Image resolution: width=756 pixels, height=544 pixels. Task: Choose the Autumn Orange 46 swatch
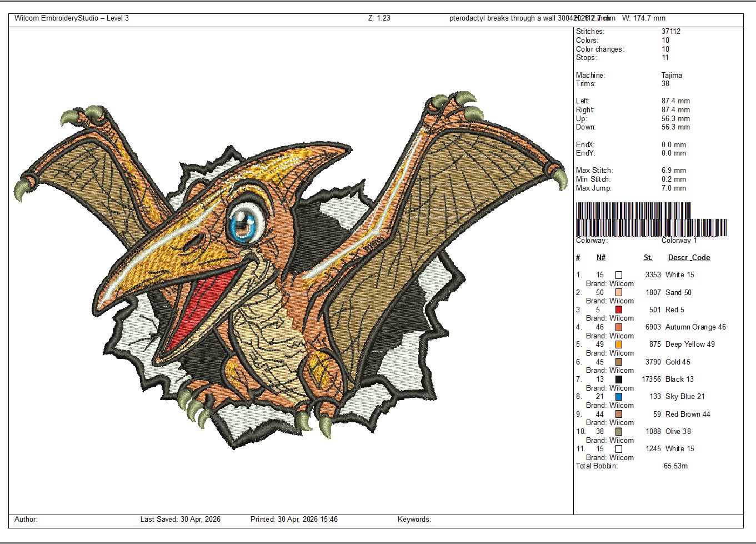tap(618, 327)
